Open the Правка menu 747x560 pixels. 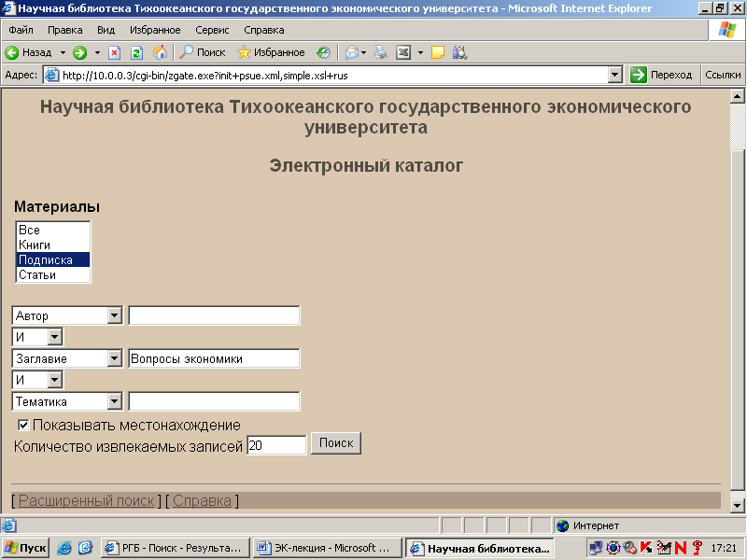(x=65, y=30)
